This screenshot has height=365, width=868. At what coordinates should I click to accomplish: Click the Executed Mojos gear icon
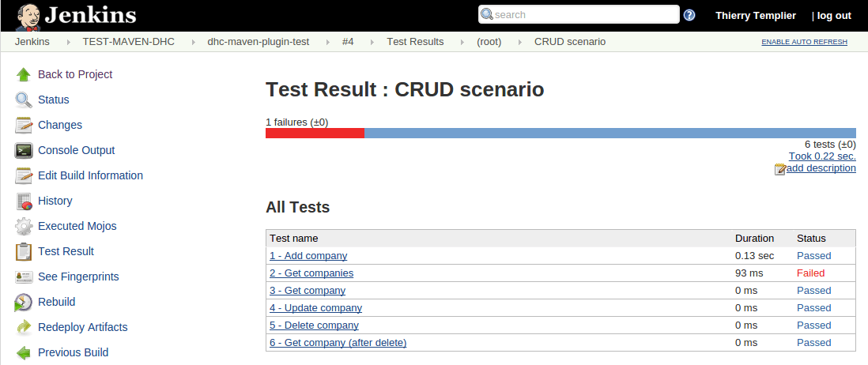point(24,226)
